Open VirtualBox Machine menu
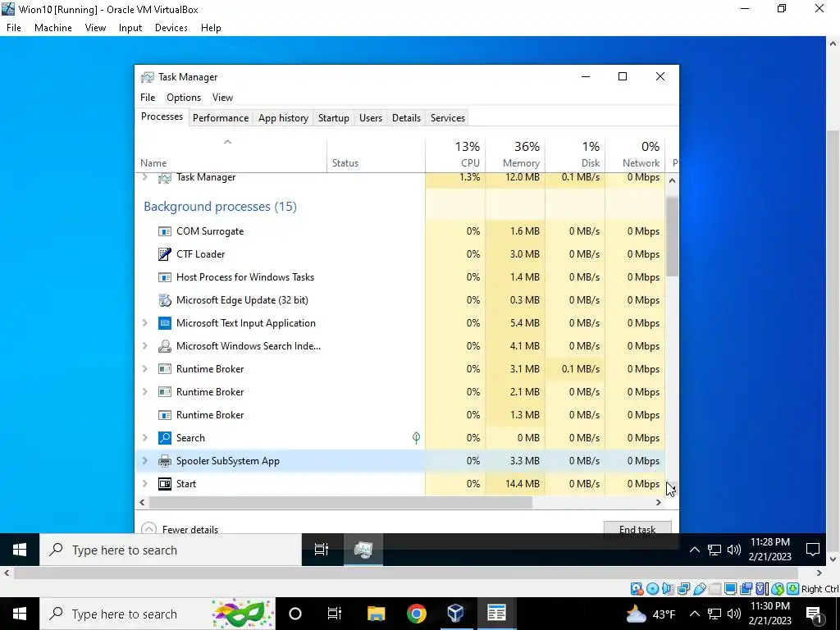 (53, 28)
